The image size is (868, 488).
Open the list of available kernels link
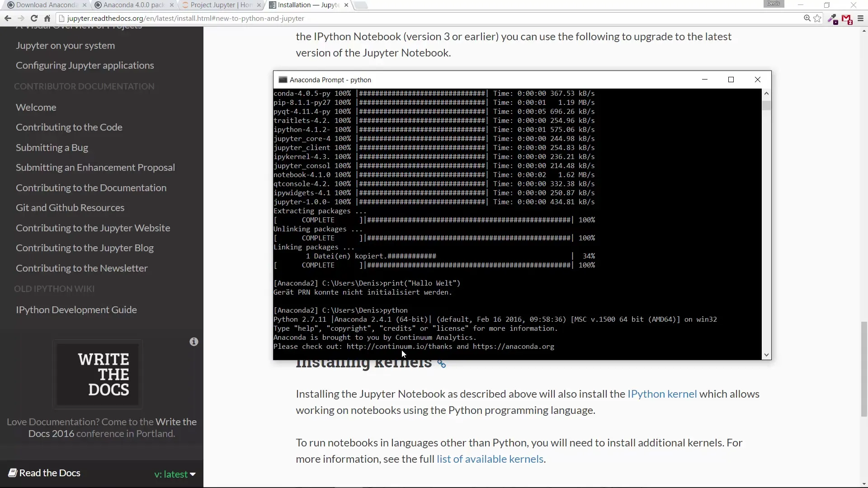pyautogui.click(x=490, y=459)
